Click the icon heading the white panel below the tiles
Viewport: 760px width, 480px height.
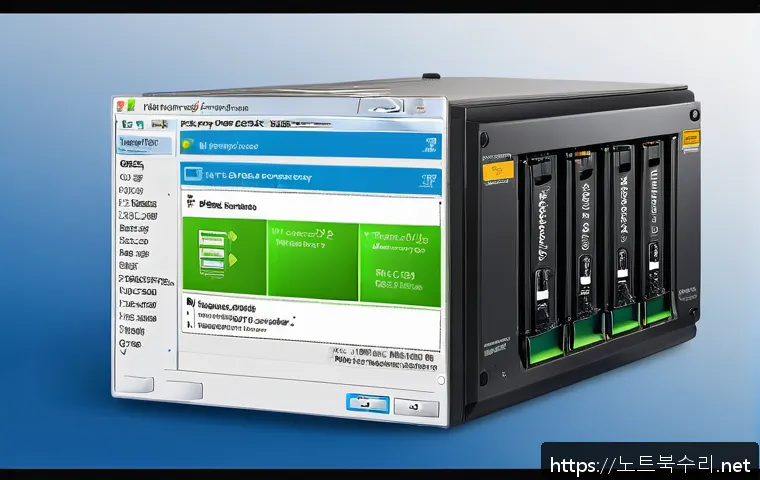coord(190,303)
